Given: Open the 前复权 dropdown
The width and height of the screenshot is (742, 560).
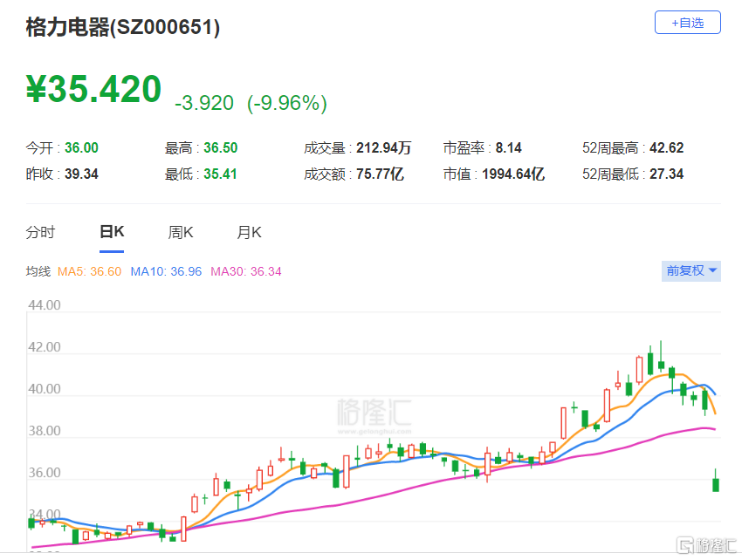Looking at the screenshot, I should tap(690, 270).
